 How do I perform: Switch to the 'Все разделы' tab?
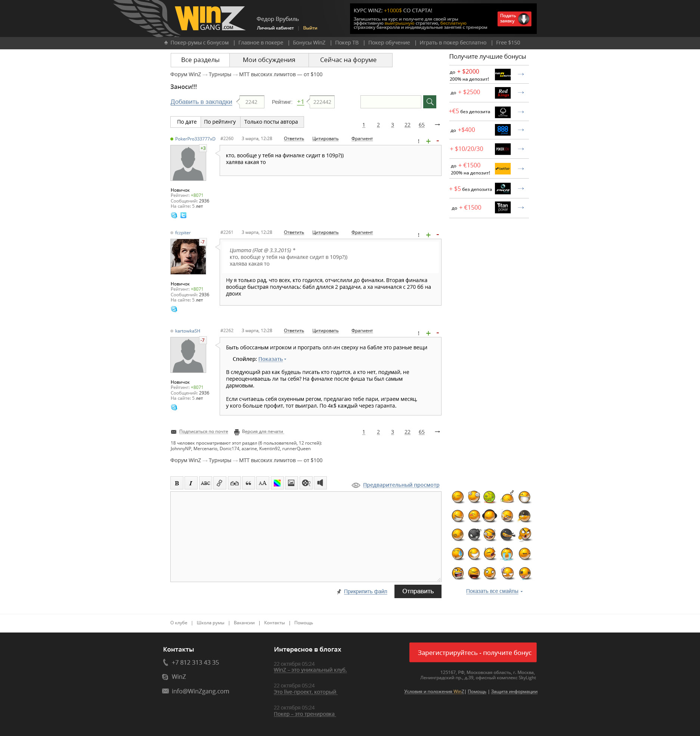[x=200, y=60]
